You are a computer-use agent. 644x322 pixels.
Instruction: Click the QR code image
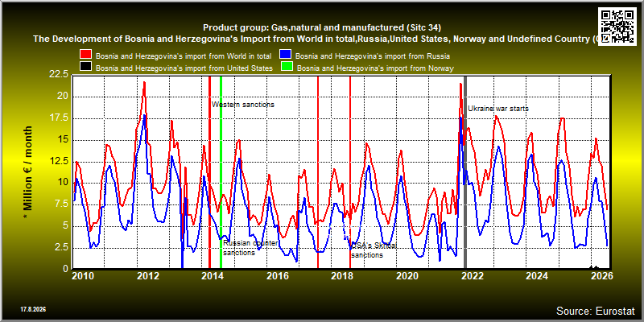(x=617, y=25)
